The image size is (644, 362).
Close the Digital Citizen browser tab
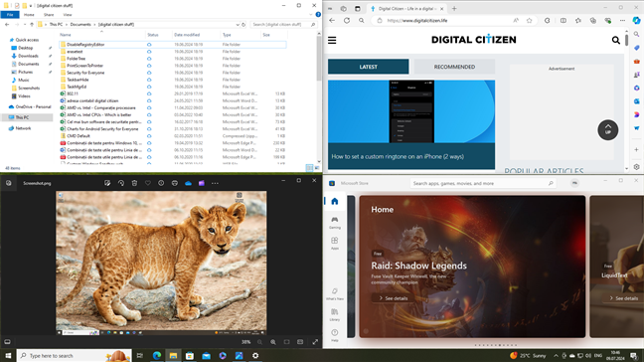tap(441, 9)
